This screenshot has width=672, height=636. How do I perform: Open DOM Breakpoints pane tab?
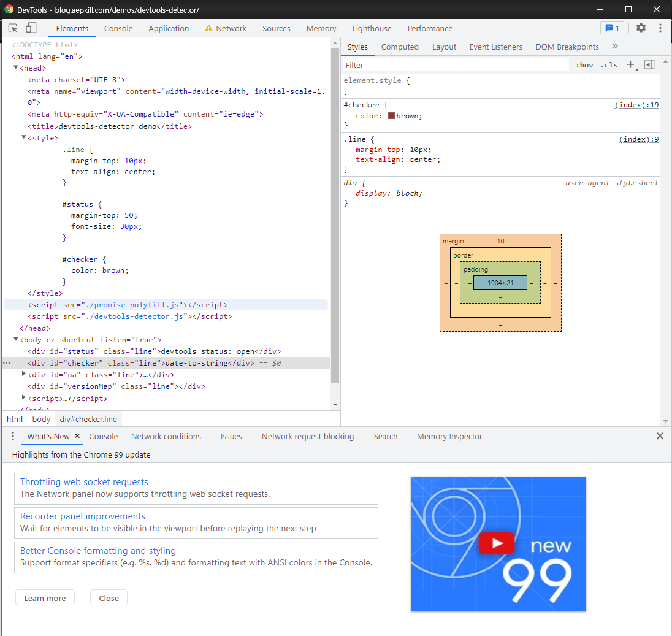click(x=567, y=47)
